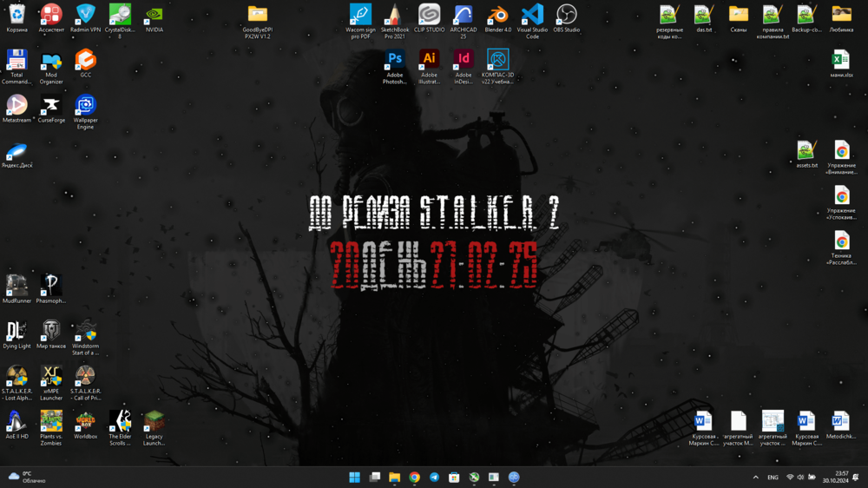Open правила компании.txt file
Viewport: 868px width, 488px height.
click(x=773, y=21)
